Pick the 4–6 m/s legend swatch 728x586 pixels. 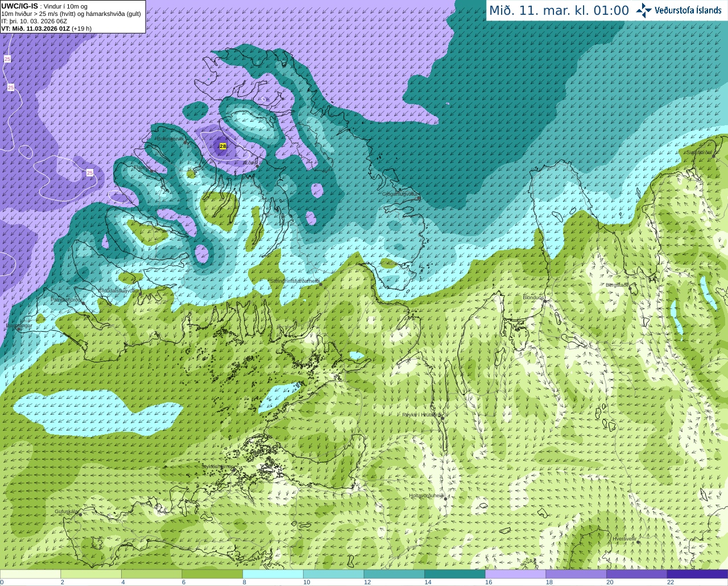coord(152,574)
